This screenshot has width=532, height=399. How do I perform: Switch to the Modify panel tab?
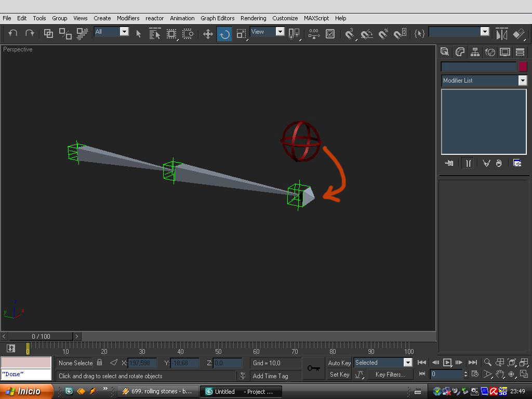[460, 52]
